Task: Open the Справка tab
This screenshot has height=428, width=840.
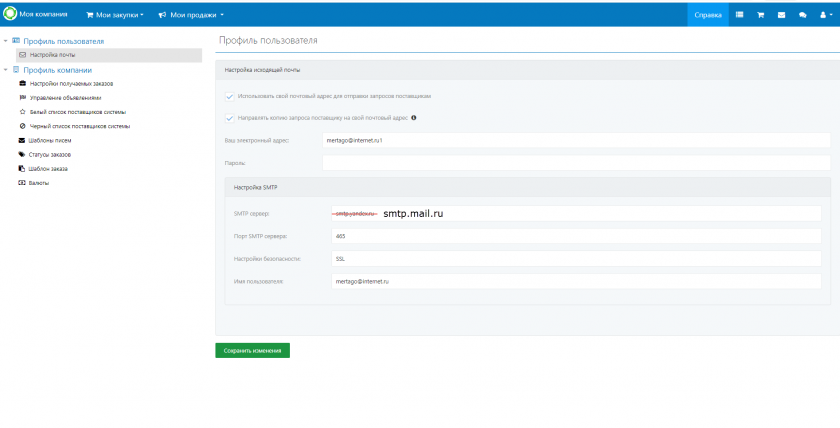Action: click(707, 15)
